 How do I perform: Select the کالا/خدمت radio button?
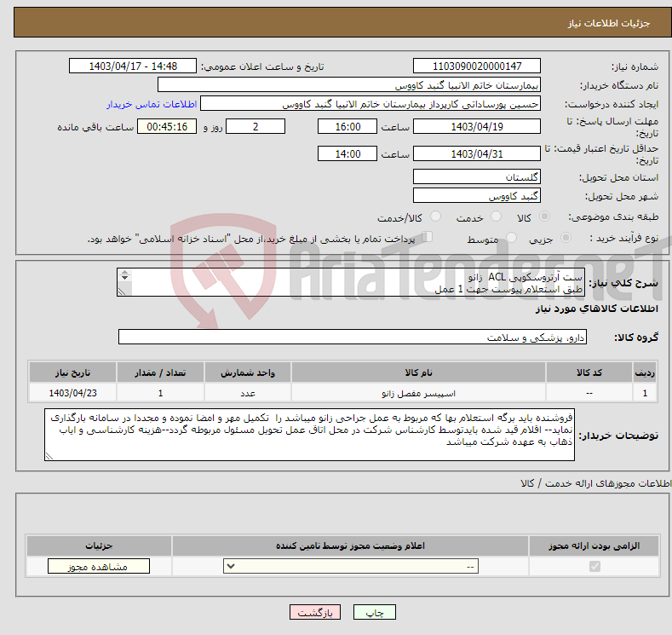tap(435, 216)
